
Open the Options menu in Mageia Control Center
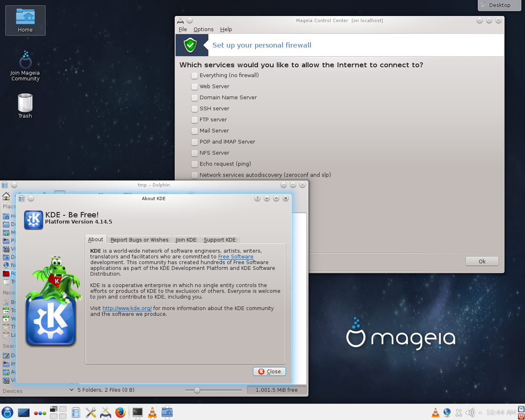coord(203,30)
